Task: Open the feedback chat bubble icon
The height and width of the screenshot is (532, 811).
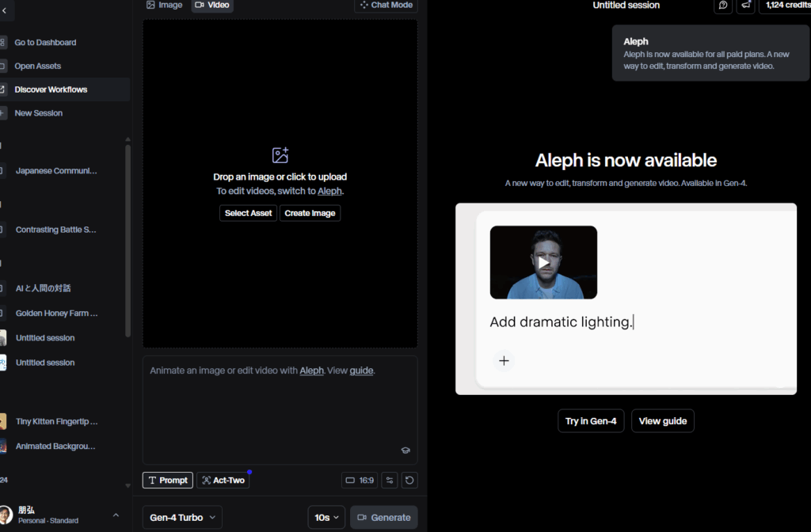Action: coord(723,6)
